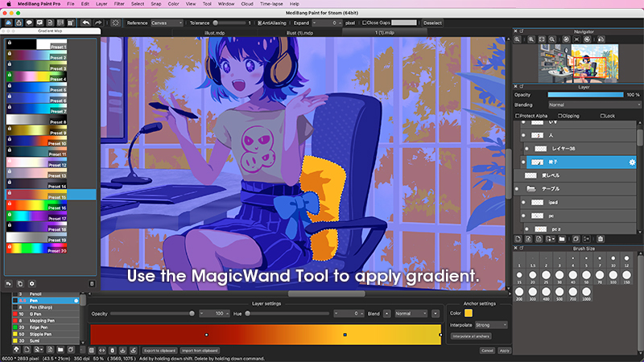Click the Navigator preview thumbnail
The image size is (644, 362).
tap(578, 64)
